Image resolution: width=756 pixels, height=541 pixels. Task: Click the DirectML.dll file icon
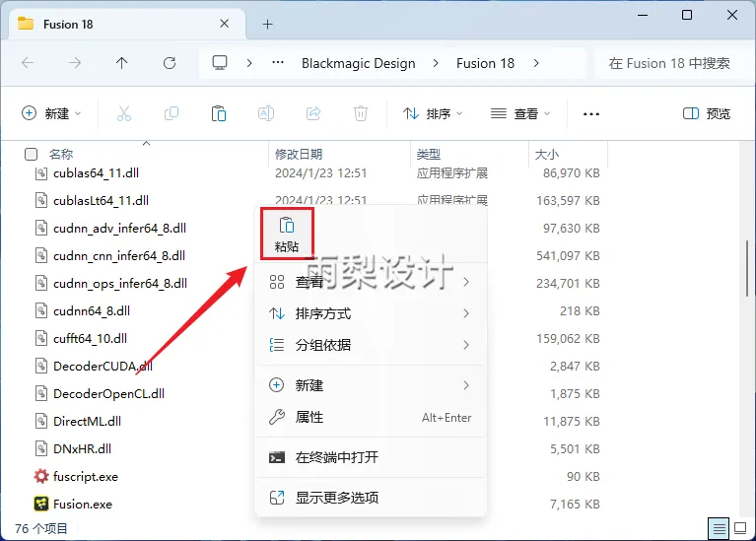(x=41, y=421)
